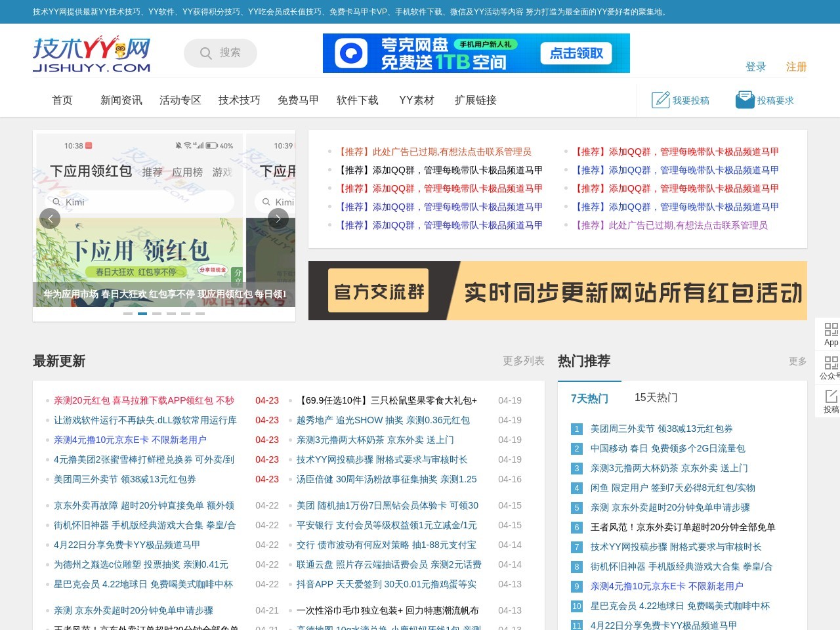The height and width of the screenshot is (630, 840).
Task: Open the 活动专区 nav item
Action: [180, 100]
